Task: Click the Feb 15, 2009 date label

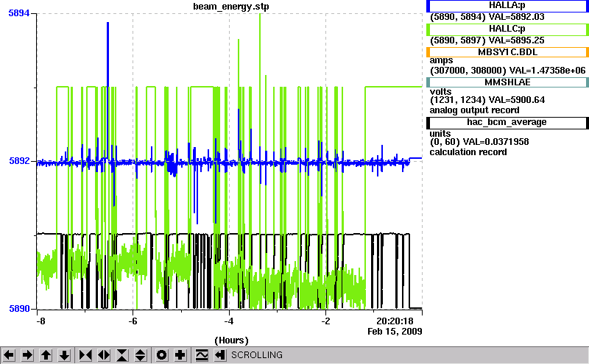Action: tap(395, 332)
